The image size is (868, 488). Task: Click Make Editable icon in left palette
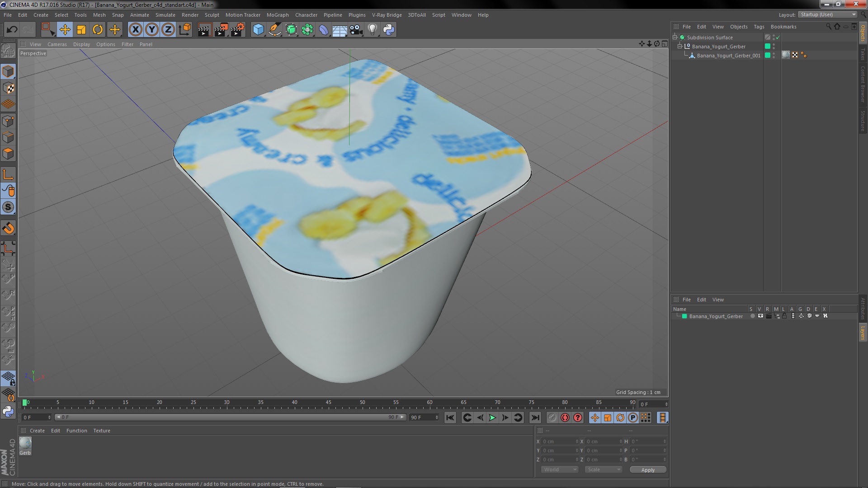click(8, 51)
